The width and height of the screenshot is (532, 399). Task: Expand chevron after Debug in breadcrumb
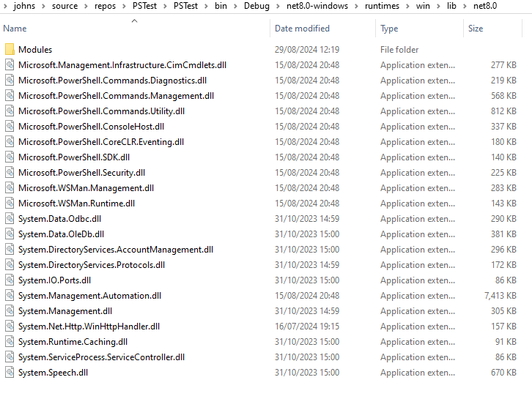click(278, 6)
